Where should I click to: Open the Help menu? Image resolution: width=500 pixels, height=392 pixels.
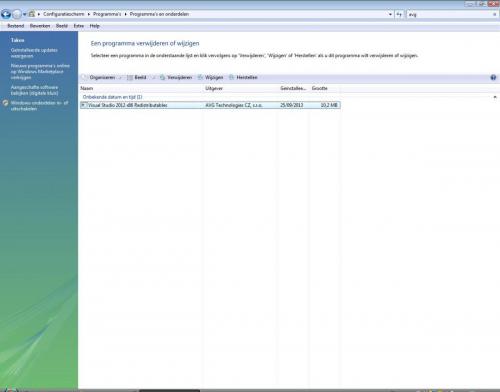(94, 26)
